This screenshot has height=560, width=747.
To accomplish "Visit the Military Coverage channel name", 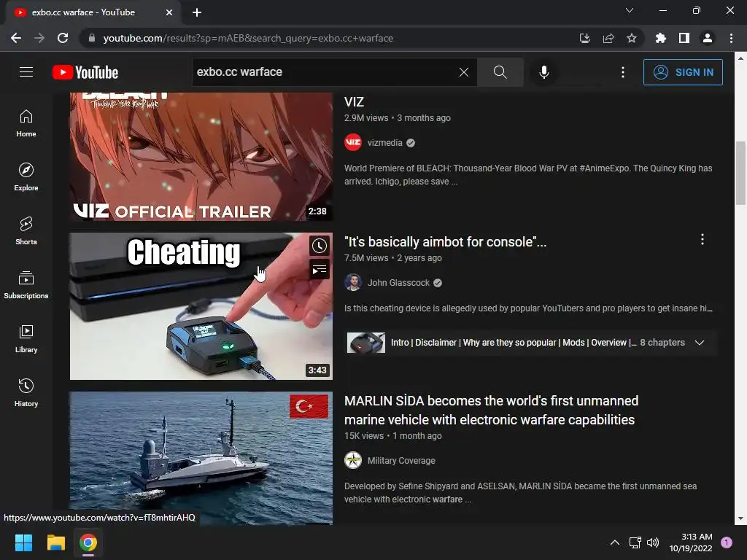I will (401, 461).
